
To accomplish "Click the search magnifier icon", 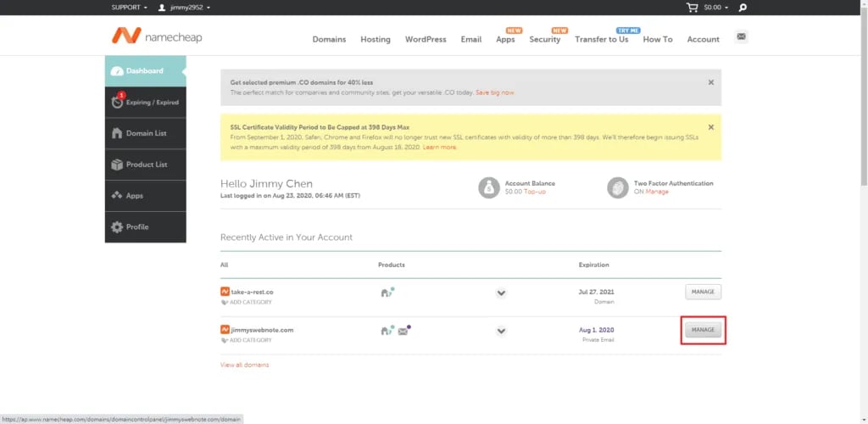I will point(743,7).
